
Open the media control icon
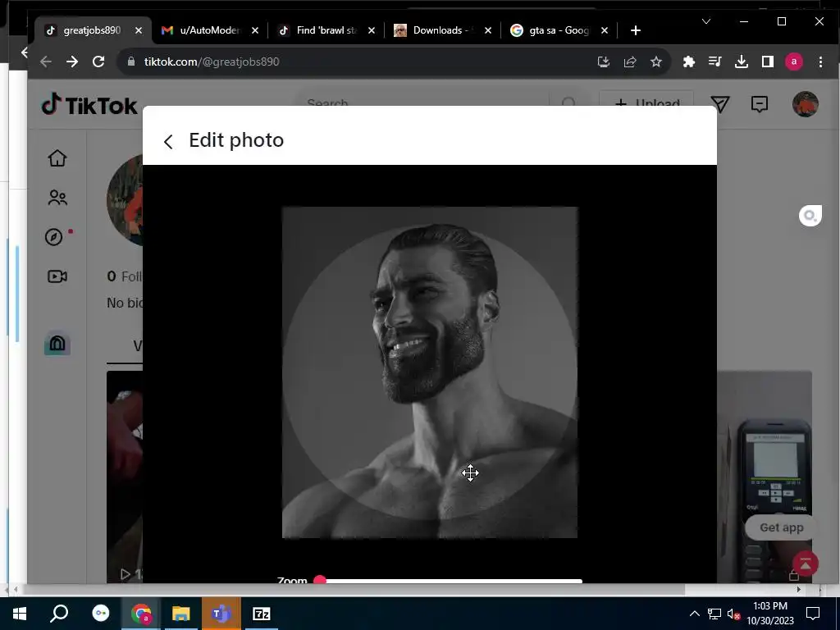(715, 62)
